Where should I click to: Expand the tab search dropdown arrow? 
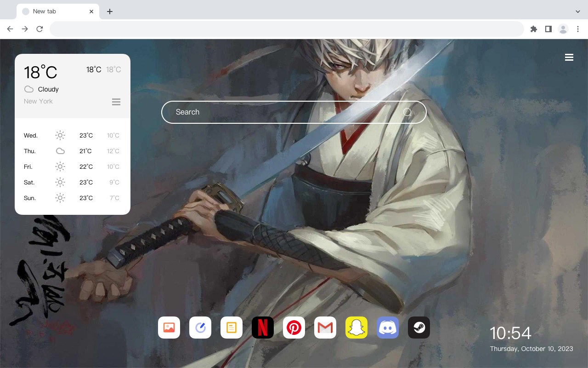pos(578,11)
